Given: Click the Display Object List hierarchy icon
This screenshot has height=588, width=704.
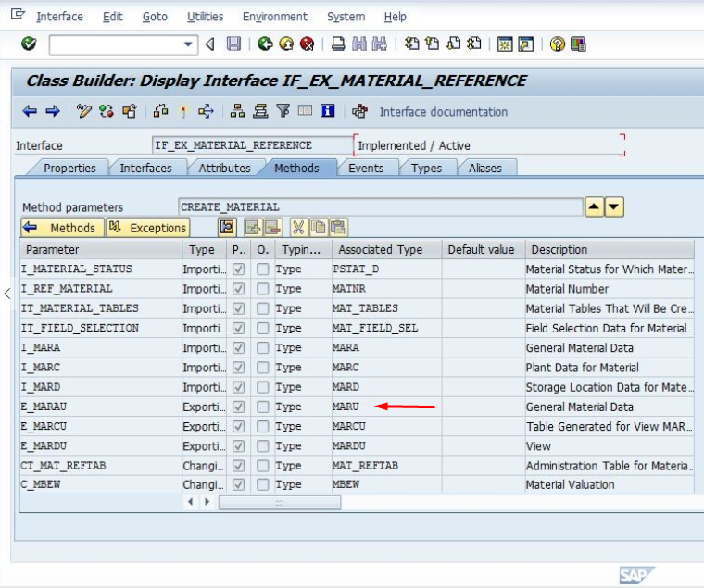Looking at the screenshot, I should pos(237,111).
